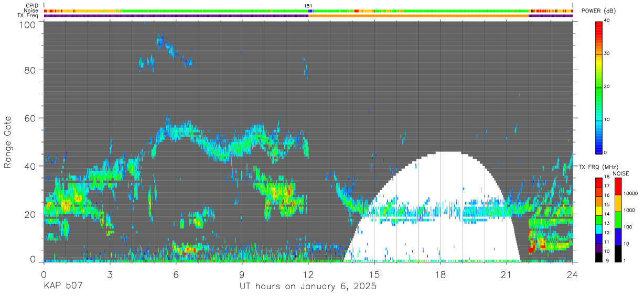Viewport: 644px width, 297px height.
Task: Click the x-axis tick label 24
Action: point(572,273)
